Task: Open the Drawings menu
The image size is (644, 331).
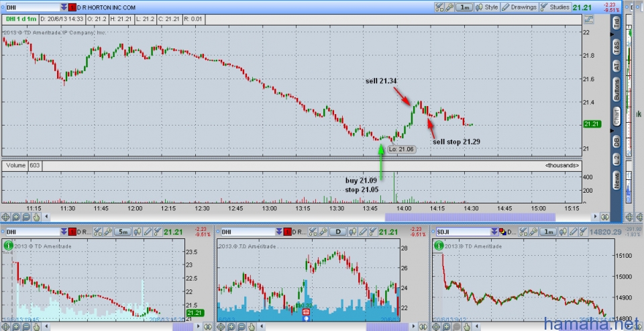Action: 519,7
